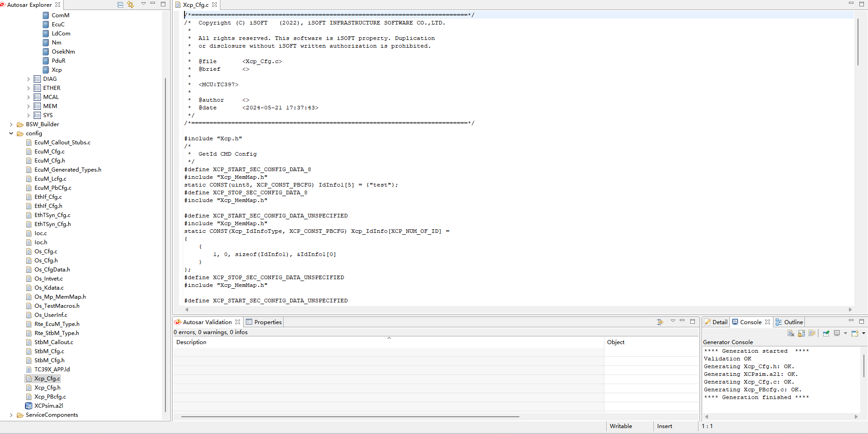Pin the Console view

tap(826, 333)
